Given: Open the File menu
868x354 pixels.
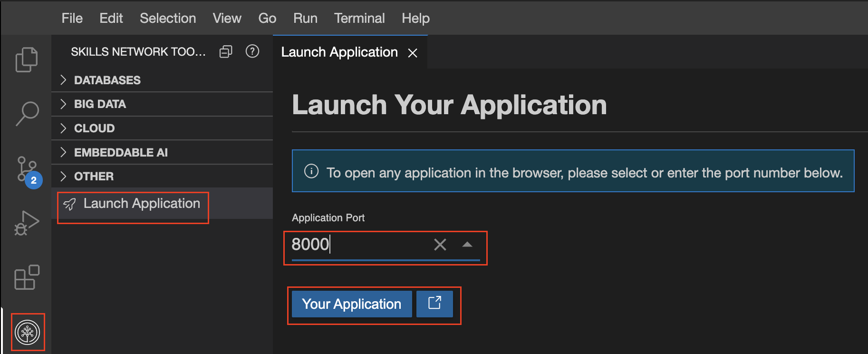Looking at the screenshot, I should coord(72,18).
